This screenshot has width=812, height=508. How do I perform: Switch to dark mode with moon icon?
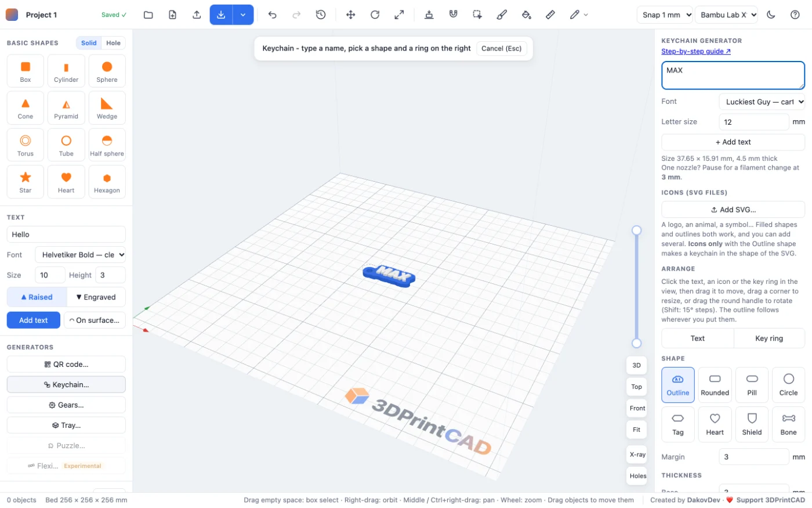coord(771,15)
